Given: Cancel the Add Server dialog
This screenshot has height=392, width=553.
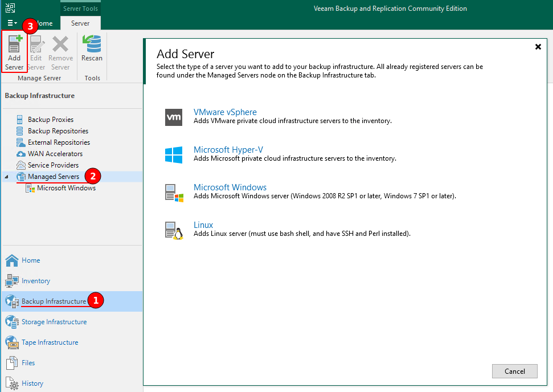Looking at the screenshot, I should pyautogui.click(x=515, y=371).
